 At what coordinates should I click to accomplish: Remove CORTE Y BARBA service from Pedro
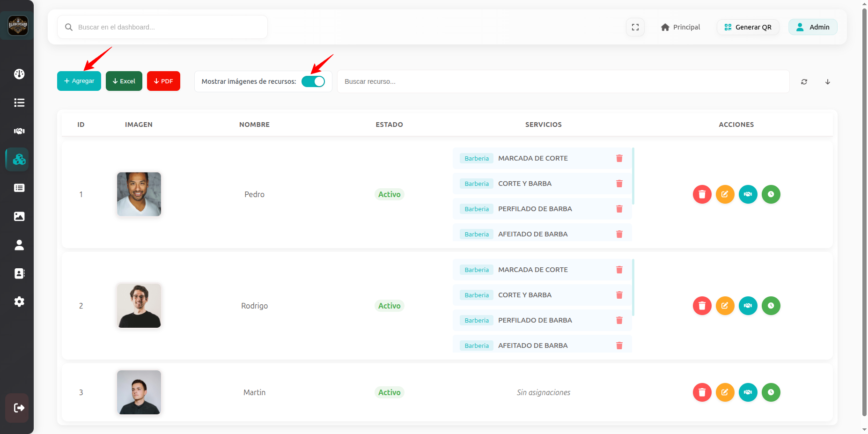(619, 184)
